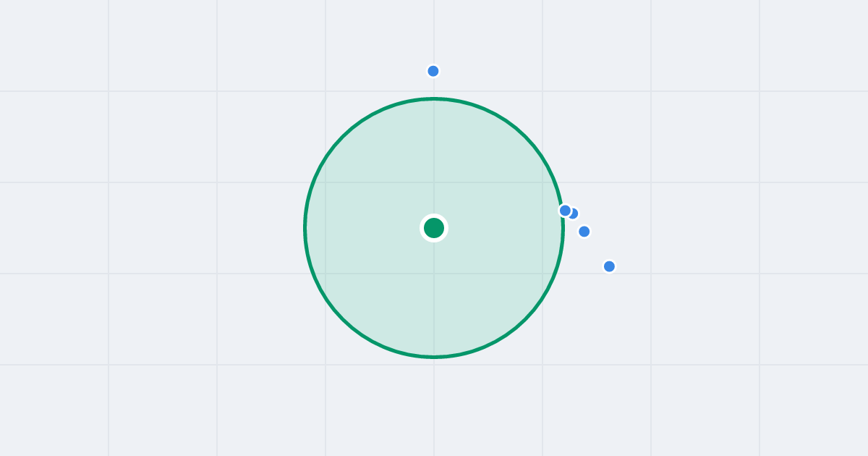Pick the blue point farthest to the lower right
868x456 pixels.
pyautogui.click(x=609, y=266)
